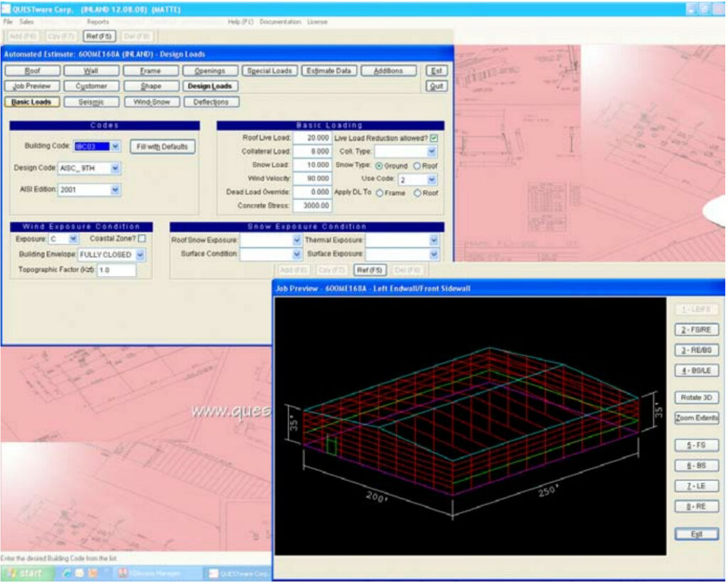Image resolution: width=728 pixels, height=582 pixels.
Task: Expand the Building Envelope dropdown
Action: pyautogui.click(x=140, y=255)
